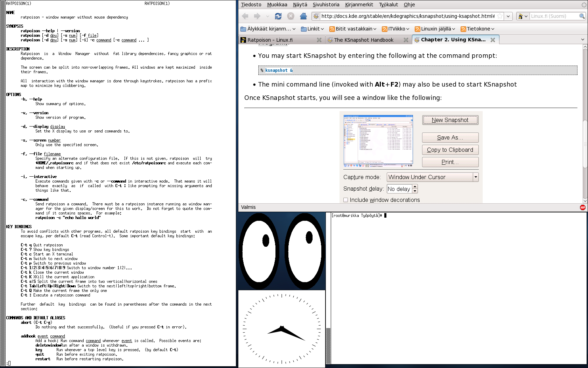Click the search magnifier icon
This screenshot has height=368, width=588.
(582, 16)
